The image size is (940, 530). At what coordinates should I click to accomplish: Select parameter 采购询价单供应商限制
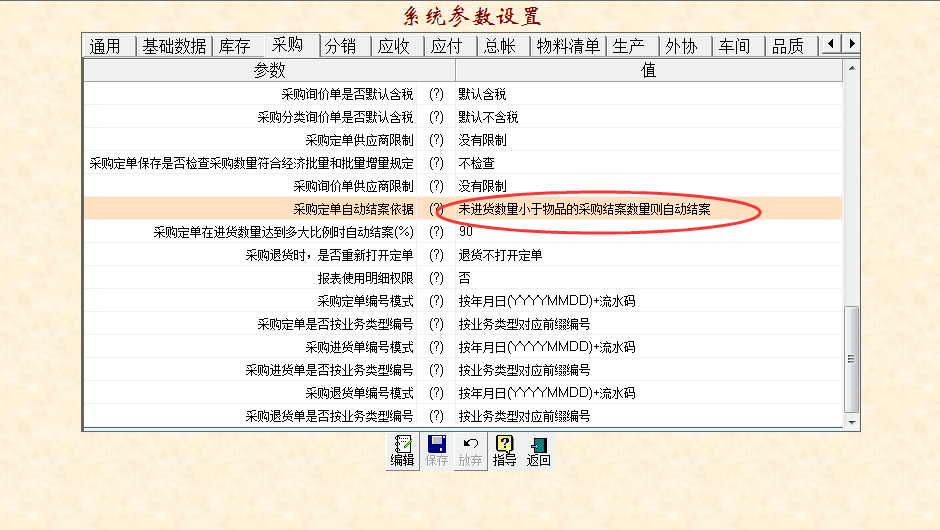[354, 186]
